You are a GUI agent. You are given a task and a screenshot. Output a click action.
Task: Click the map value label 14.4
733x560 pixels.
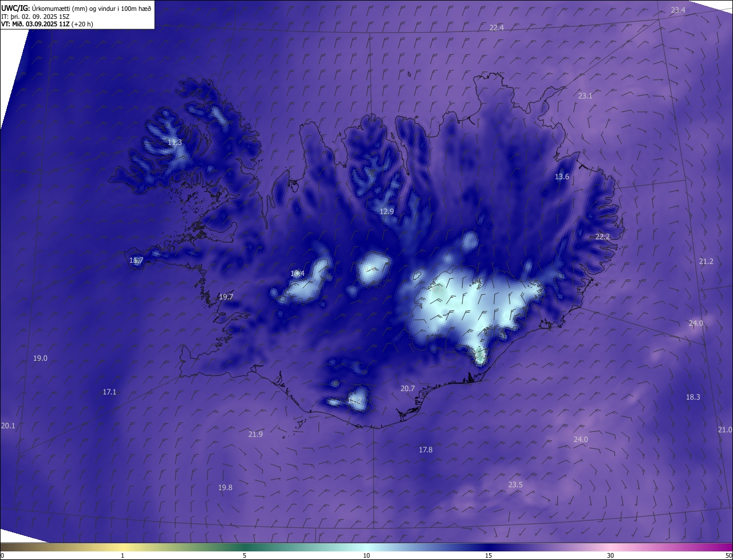pyautogui.click(x=297, y=273)
